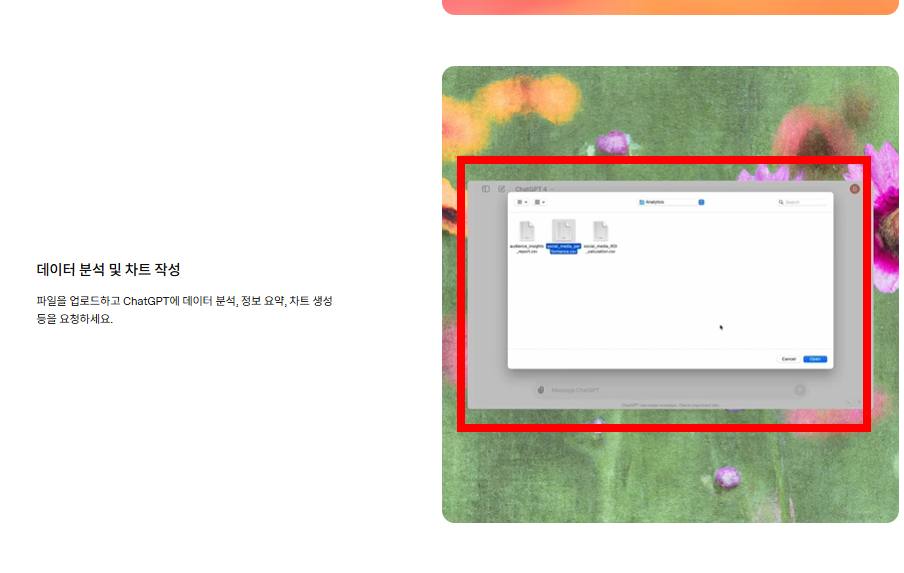Click the sidebar toggle icon in ChatGPT window

486,189
